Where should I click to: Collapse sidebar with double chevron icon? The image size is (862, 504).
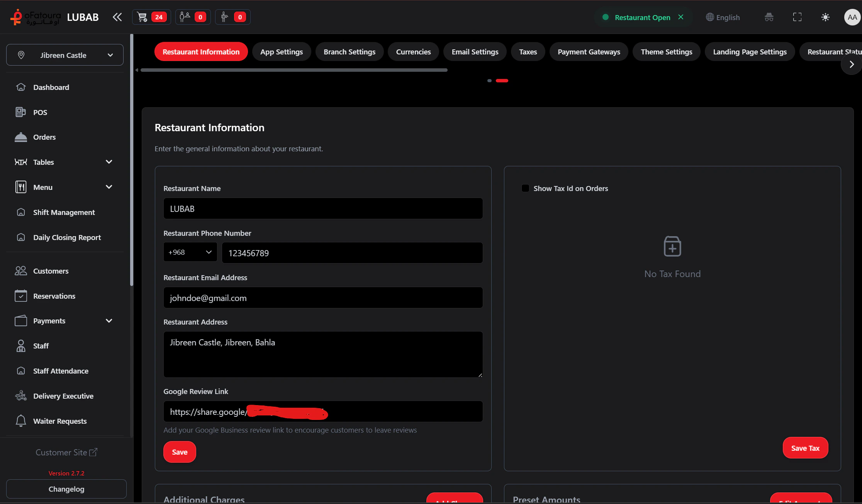coord(117,17)
